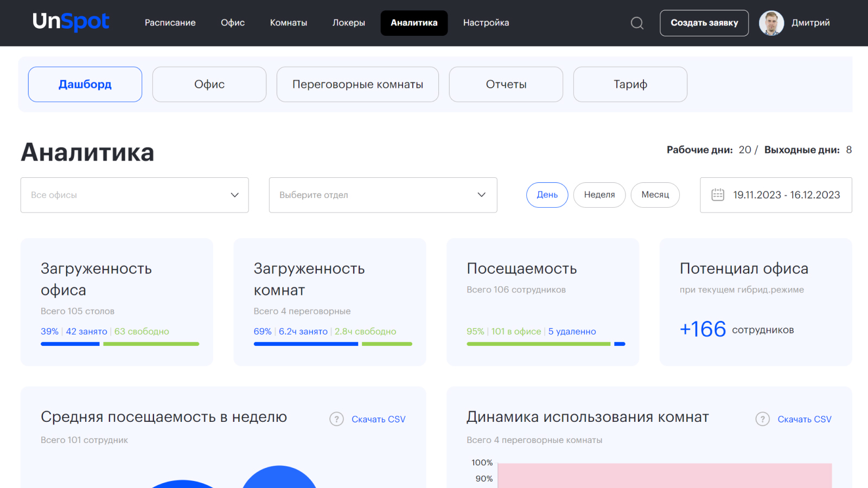868x488 pixels.
Task: Go to Локеры menu item
Action: pyautogui.click(x=349, y=23)
